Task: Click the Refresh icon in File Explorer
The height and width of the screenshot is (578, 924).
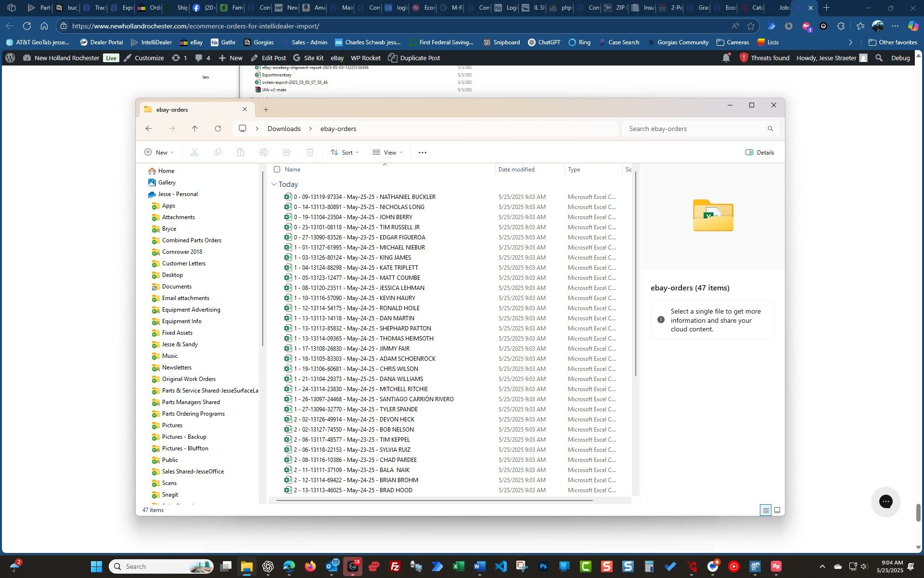Action: pos(218,129)
